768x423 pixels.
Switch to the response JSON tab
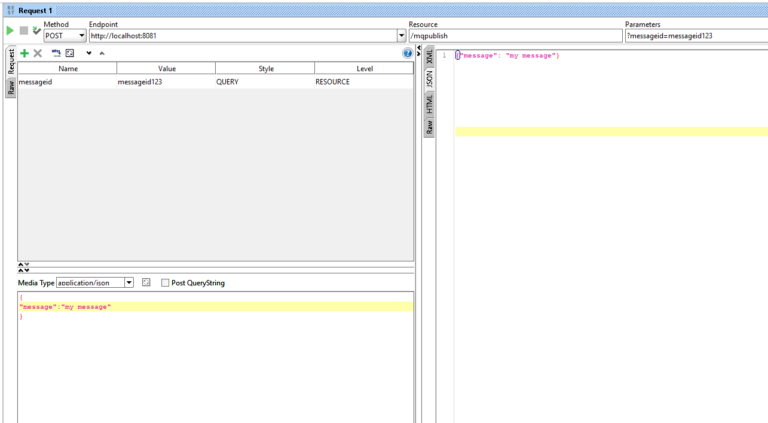[x=430, y=79]
